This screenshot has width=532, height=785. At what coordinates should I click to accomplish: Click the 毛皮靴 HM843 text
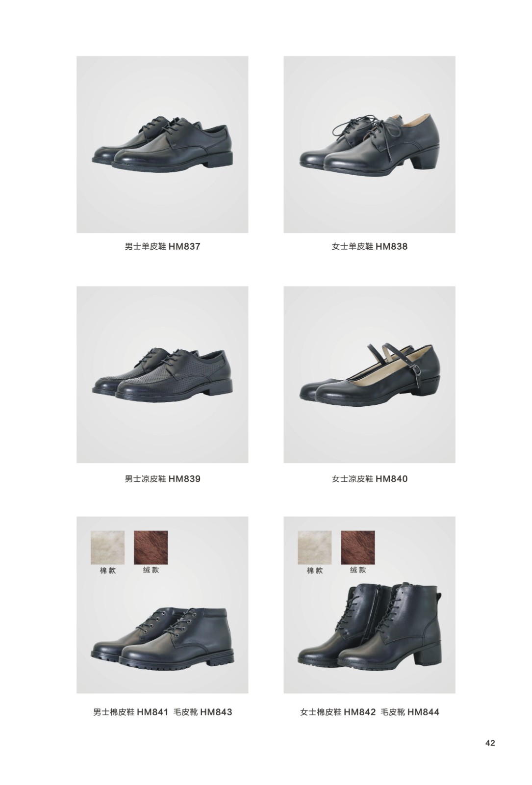(x=203, y=712)
